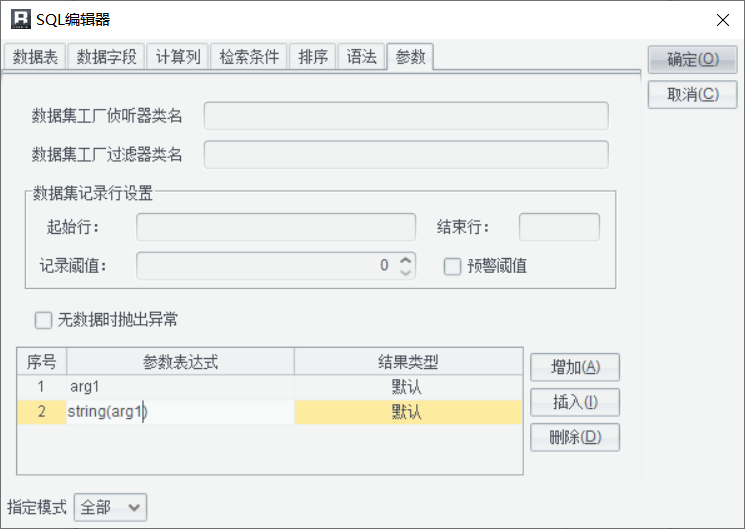This screenshot has height=529, width=745.
Task: Increase 记录阈值 with up arrow
Action: pos(405,260)
